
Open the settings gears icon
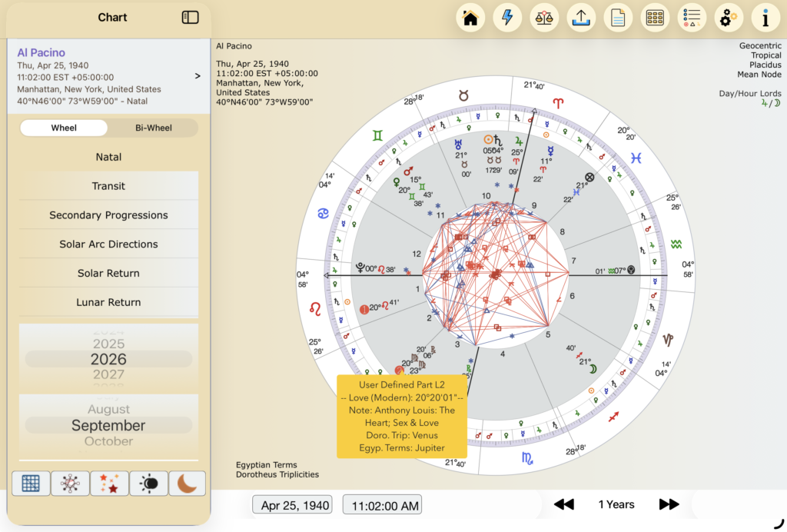click(x=729, y=18)
